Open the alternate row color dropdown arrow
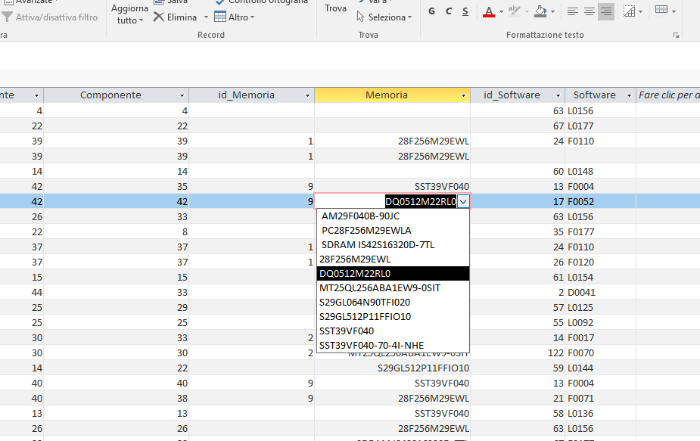 coord(673,11)
